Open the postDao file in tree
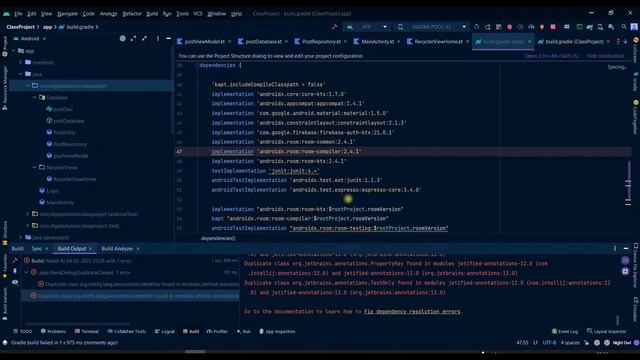Image resolution: width=640 pixels, height=360 pixels. point(60,109)
